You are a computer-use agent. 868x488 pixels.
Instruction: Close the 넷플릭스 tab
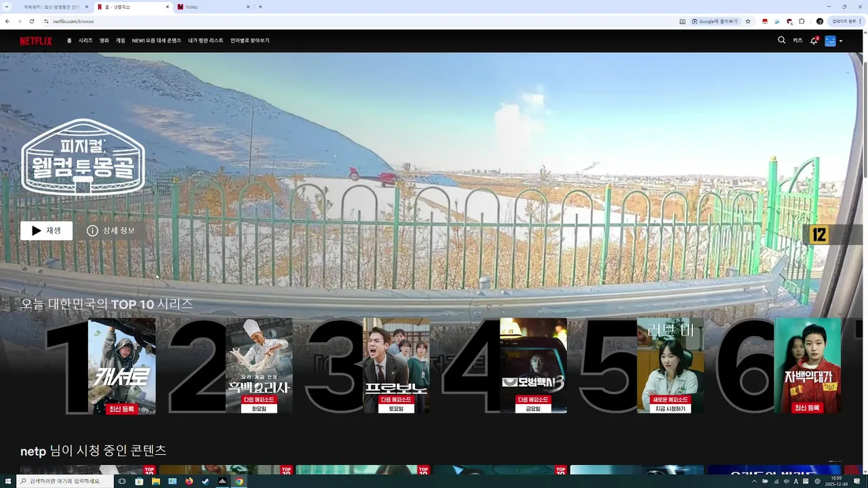click(167, 7)
